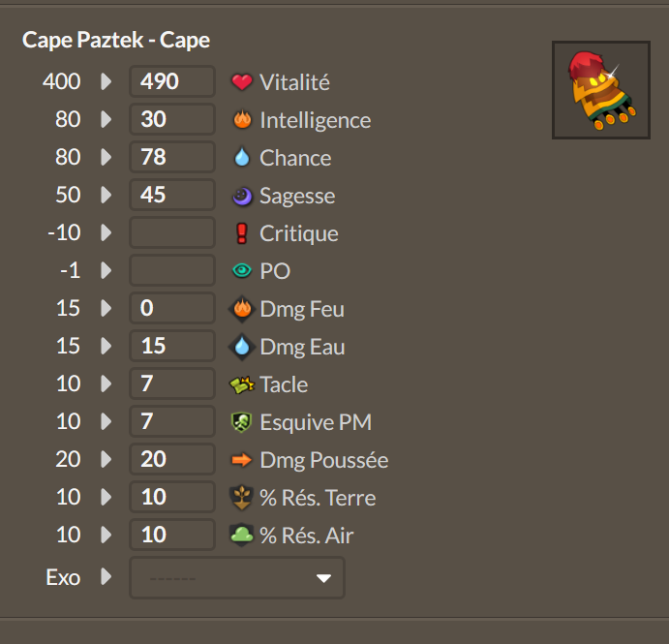Click the arrow next to Exo
The height and width of the screenshot is (644, 669).
106,577
